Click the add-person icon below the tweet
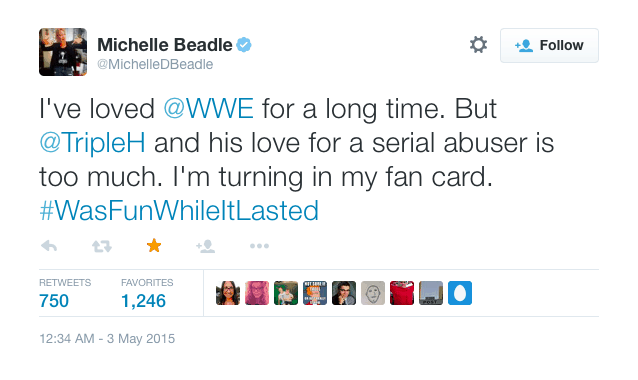 tap(205, 246)
